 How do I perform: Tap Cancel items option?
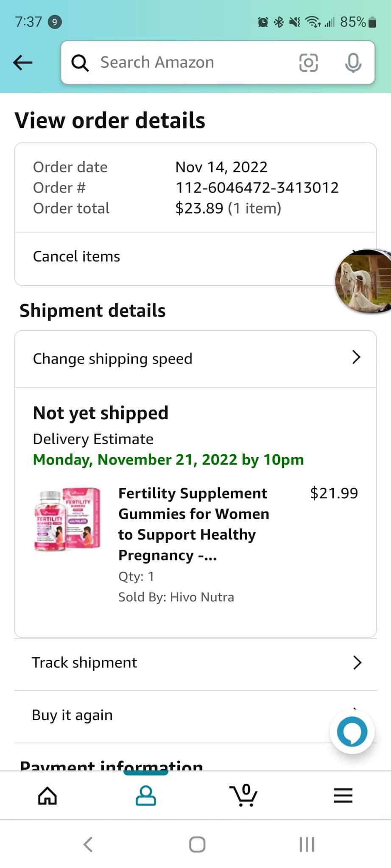pos(77,256)
